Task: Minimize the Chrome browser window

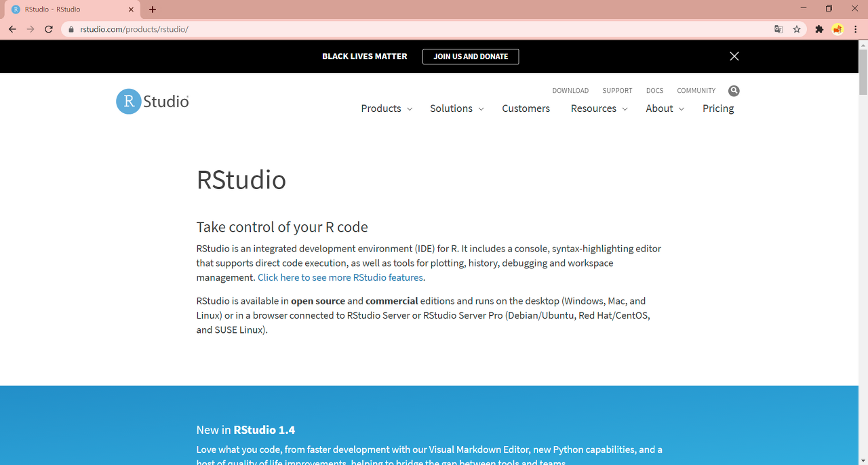Action: pyautogui.click(x=804, y=9)
